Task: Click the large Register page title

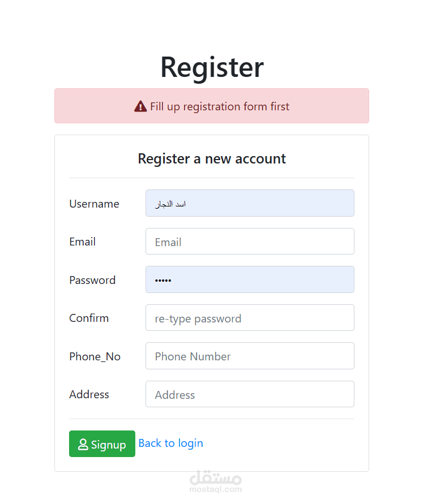Action: (212, 67)
